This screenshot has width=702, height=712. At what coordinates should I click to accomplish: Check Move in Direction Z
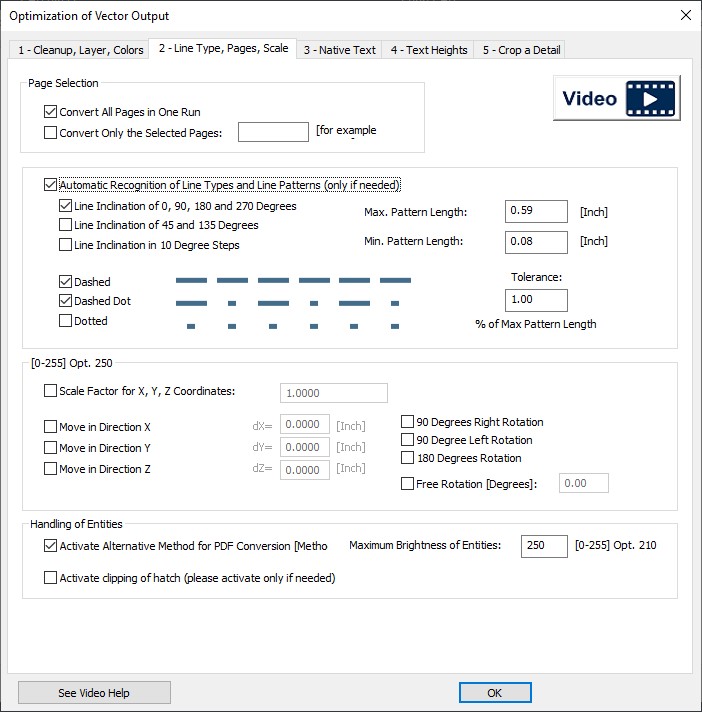pos(50,469)
